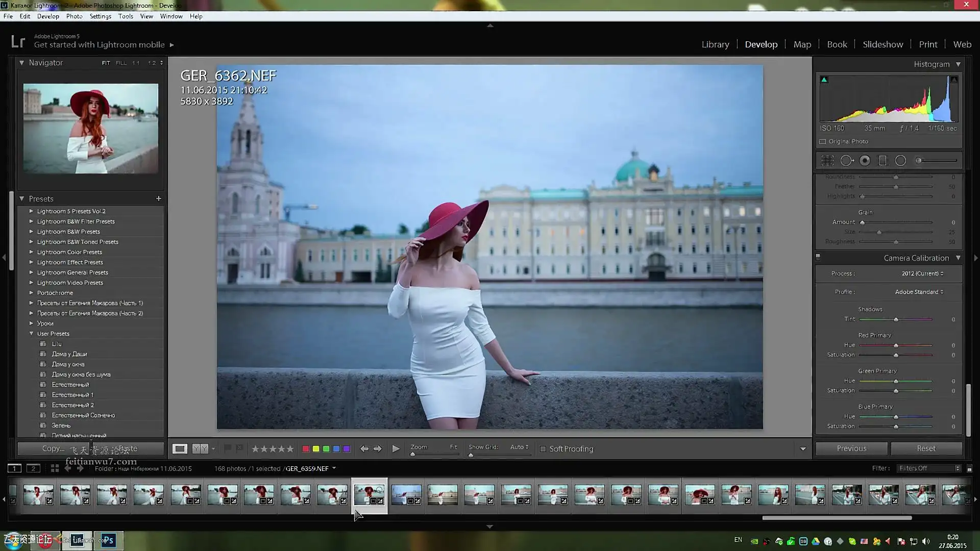Select the Graduated Filter tool
Image resolution: width=980 pixels, height=551 pixels.
click(883, 161)
